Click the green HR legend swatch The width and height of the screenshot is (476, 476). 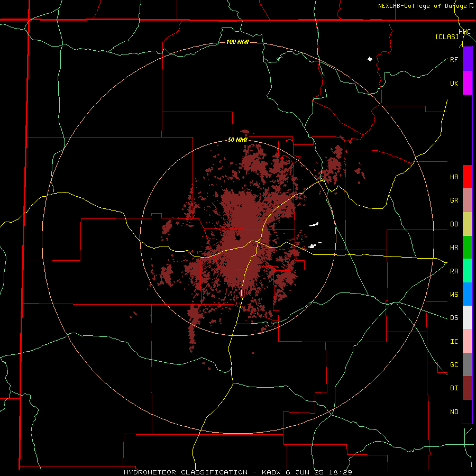[x=467, y=248]
